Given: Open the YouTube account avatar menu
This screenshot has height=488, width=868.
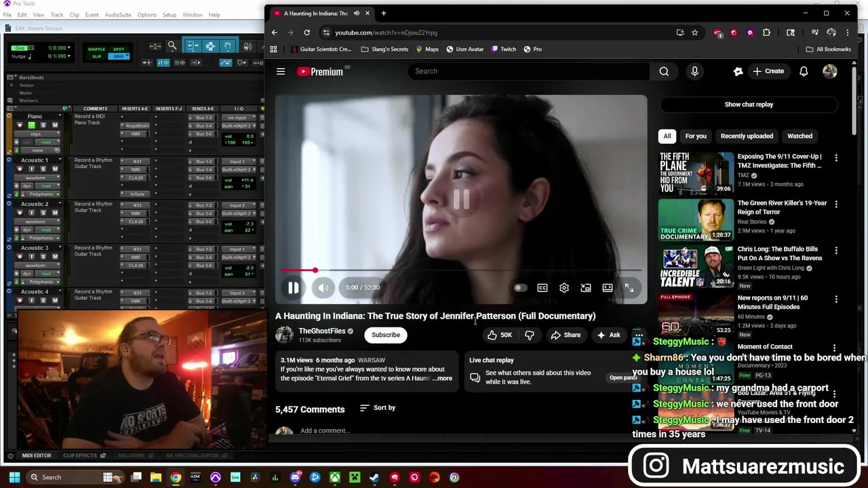Looking at the screenshot, I should point(830,71).
